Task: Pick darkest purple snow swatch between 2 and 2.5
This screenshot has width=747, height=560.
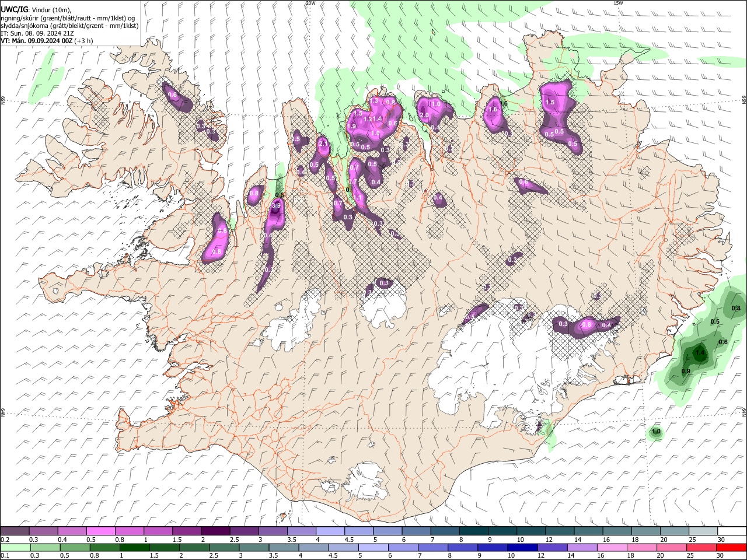Action: coord(215,531)
